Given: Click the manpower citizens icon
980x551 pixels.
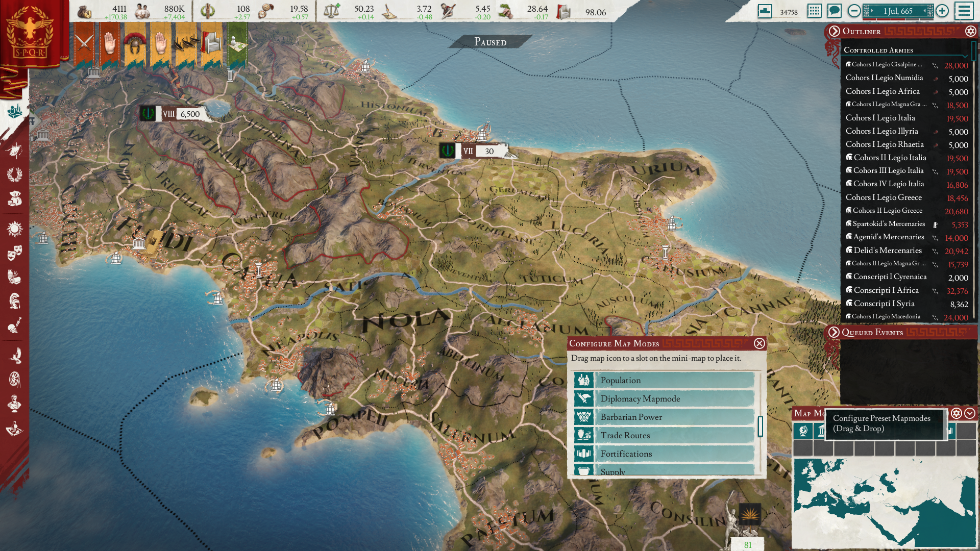Looking at the screenshot, I should click(x=142, y=11).
